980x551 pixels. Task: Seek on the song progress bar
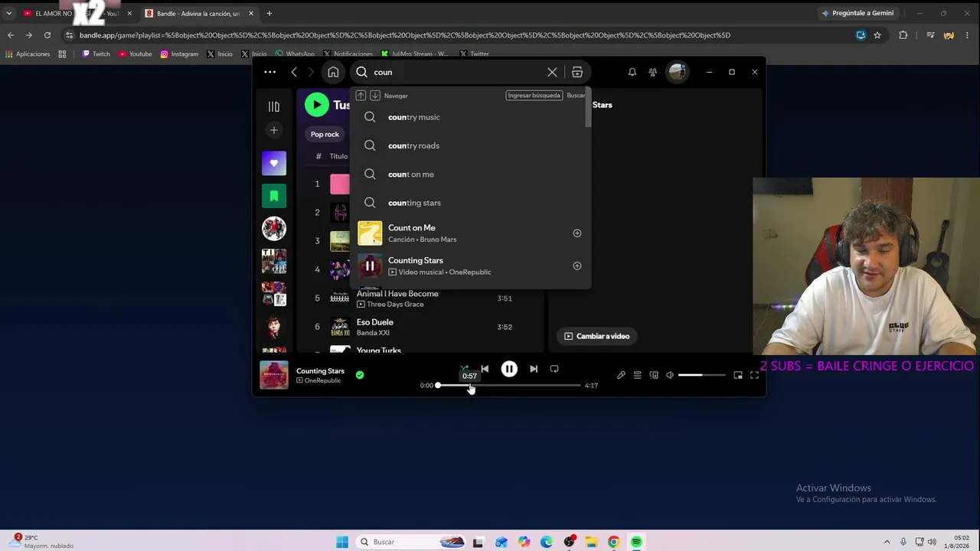pos(509,386)
